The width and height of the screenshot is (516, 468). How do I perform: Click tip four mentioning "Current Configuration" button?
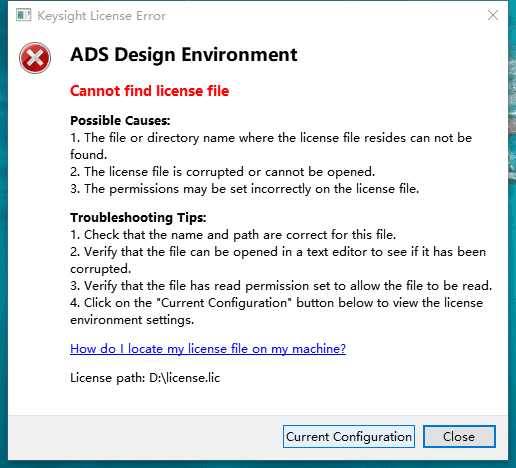(x=276, y=311)
